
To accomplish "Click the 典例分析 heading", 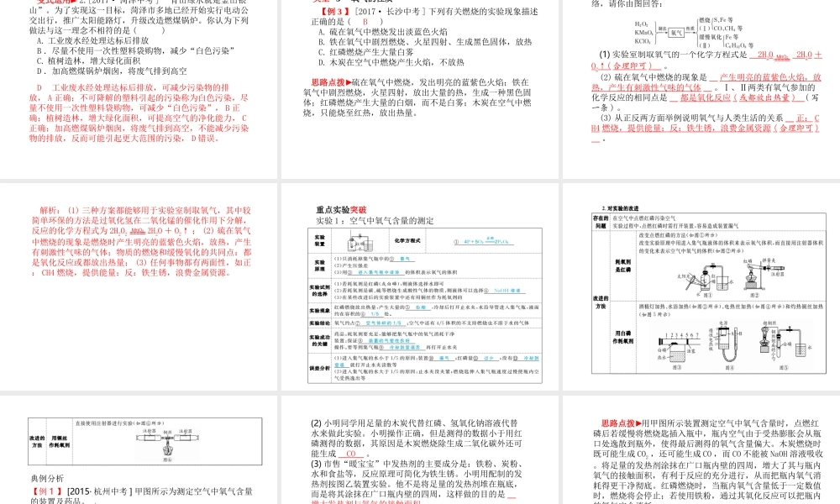I will coord(47,478).
